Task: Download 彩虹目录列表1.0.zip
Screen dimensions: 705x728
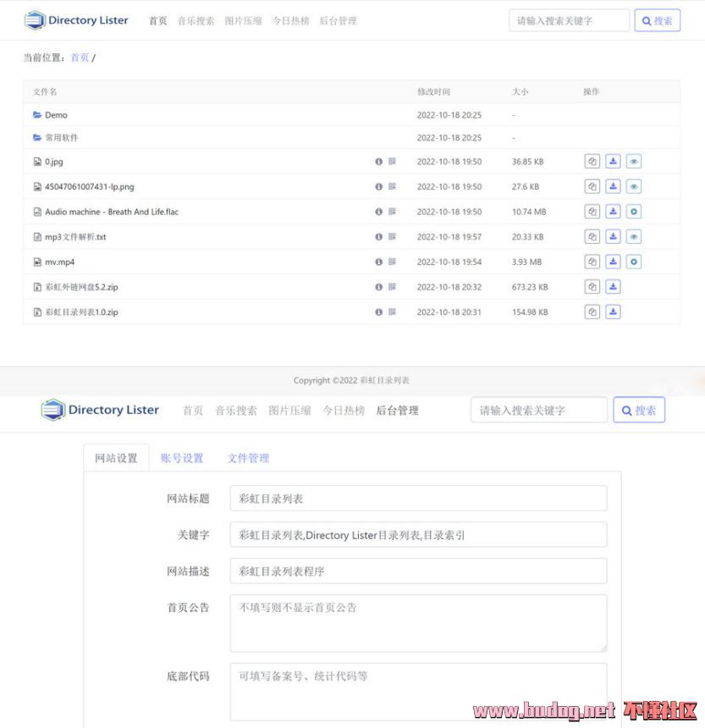Action: point(613,312)
